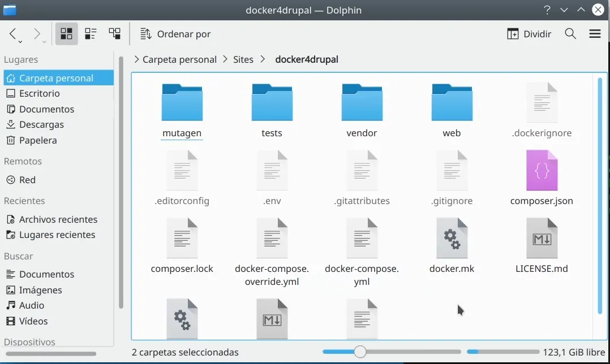Open the back history dropdown arrow

pos(20,42)
